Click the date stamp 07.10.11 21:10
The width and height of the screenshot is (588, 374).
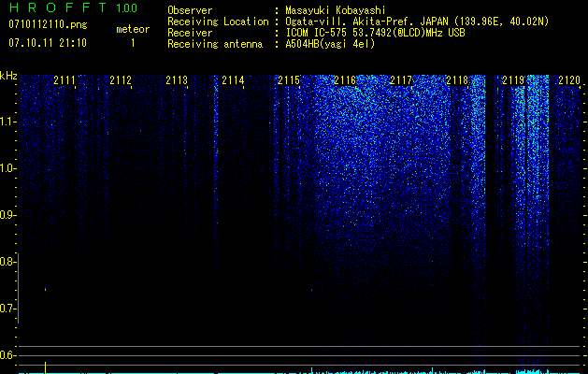tap(48, 43)
